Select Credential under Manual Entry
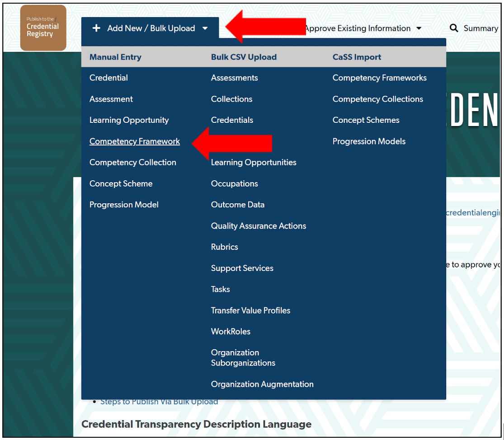504x440 pixels. (108, 78)
